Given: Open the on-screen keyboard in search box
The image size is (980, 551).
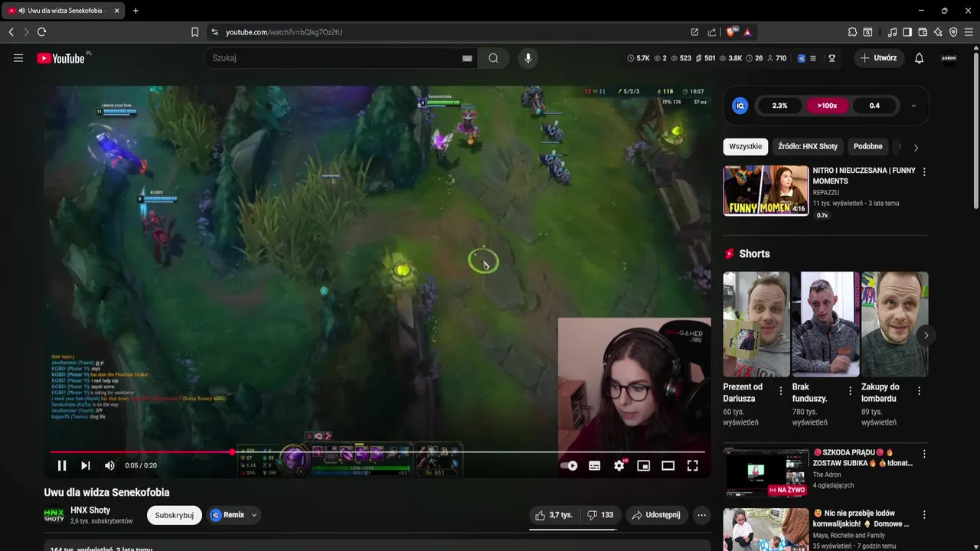Looking at the screenshot, I should (x=467, y=58).
